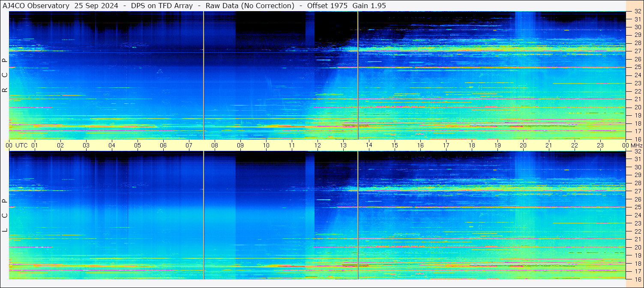Select the '25 Sep 2024' date in the header
This screenshot has height=288, width=644.
coord(96,6)
